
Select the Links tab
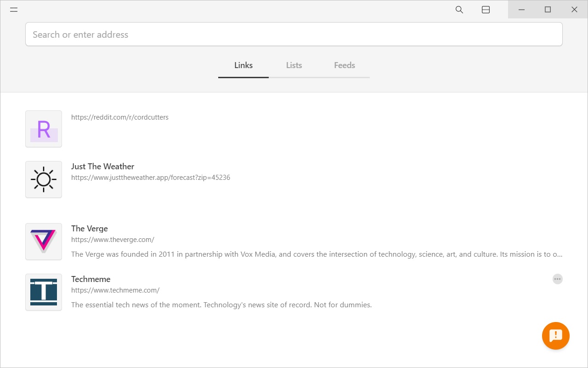243,65
